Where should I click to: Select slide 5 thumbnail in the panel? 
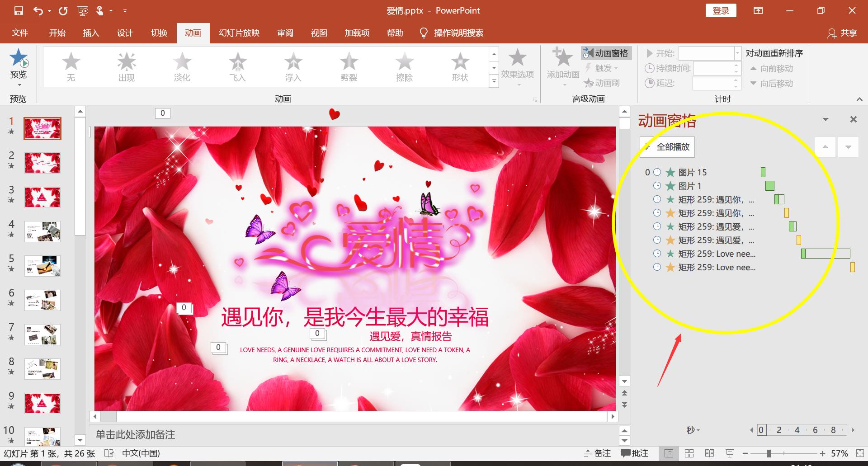[42, 266]
